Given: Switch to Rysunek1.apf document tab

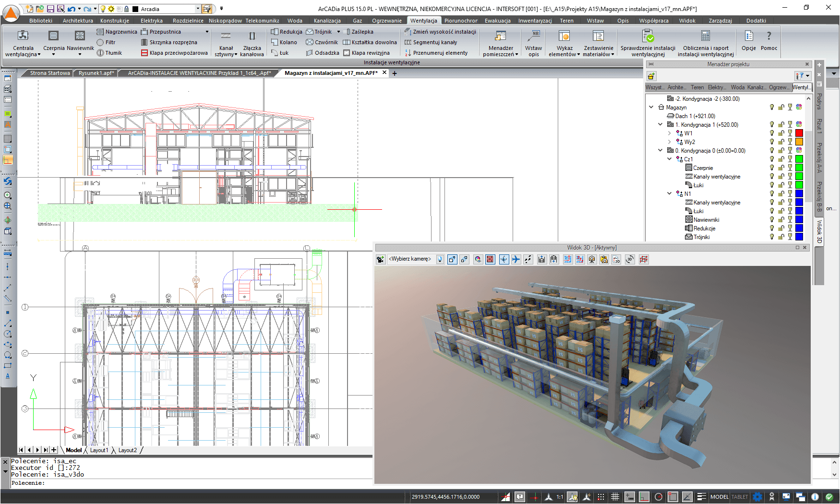Looking at the screenshot, I should (96, 73).
